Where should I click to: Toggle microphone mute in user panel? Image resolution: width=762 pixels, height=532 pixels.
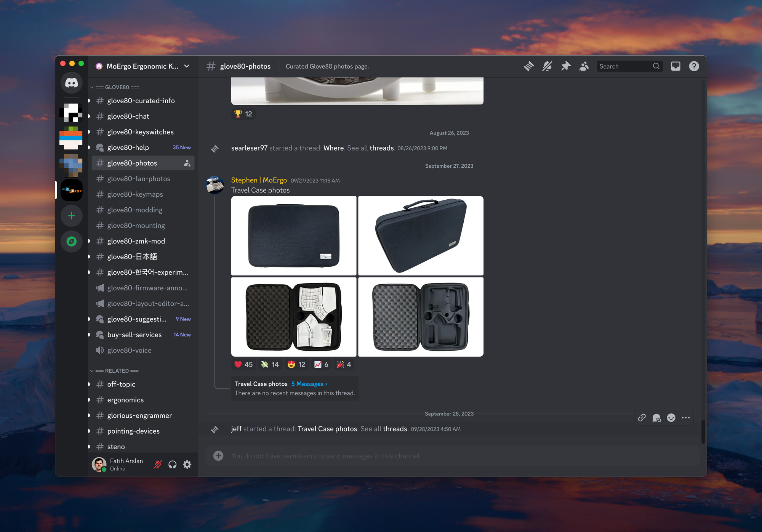(x=158, y=465)
